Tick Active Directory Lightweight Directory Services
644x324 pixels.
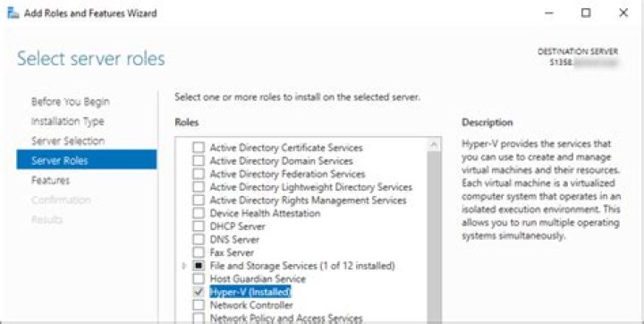click(199, 187)
